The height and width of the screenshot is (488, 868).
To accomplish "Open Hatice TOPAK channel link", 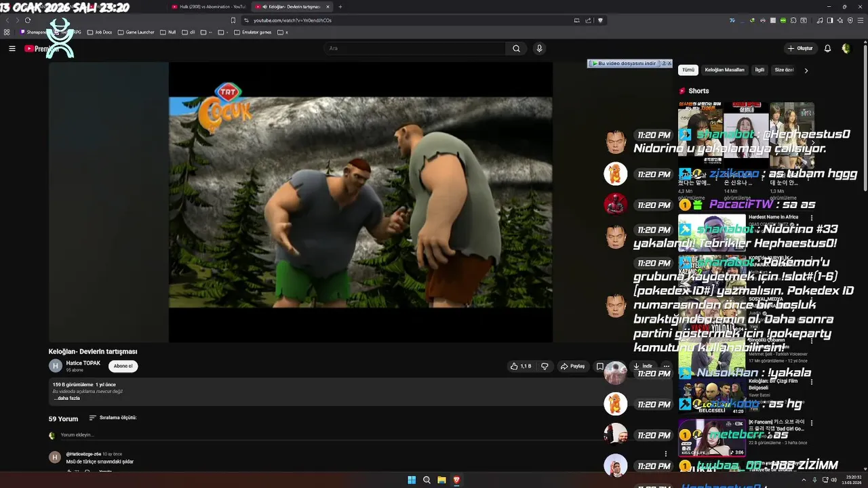I will pos(83,363).
